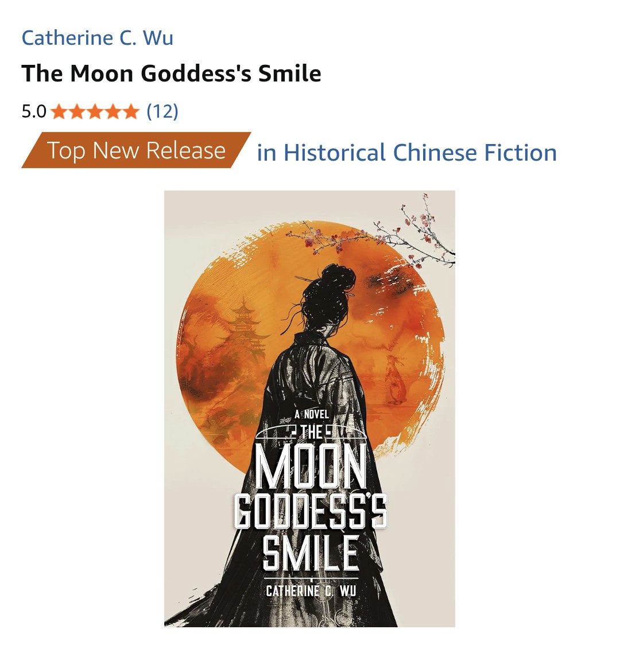Click The Moon Goddess's Smile title heading
The image size is (620, 672).
coord(171,73)
